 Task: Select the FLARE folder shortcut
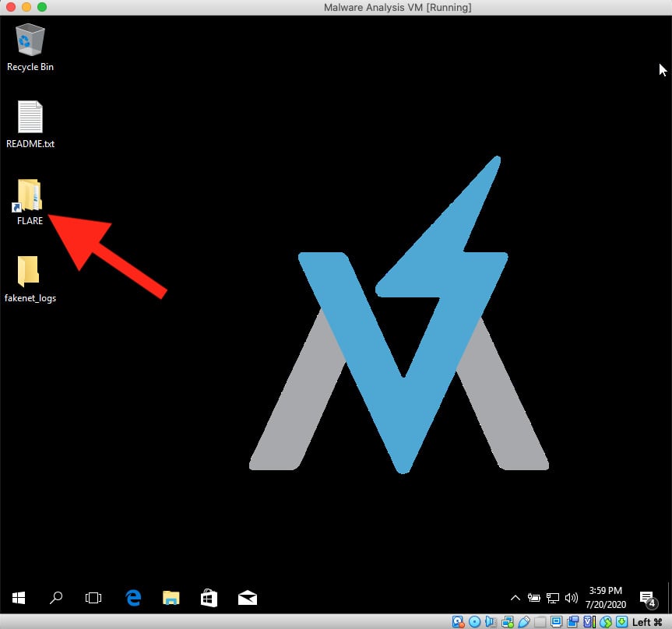(30, 202)
